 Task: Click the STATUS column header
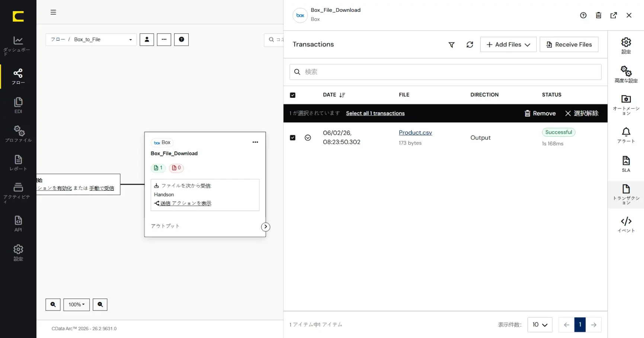(x=552, y=95)
